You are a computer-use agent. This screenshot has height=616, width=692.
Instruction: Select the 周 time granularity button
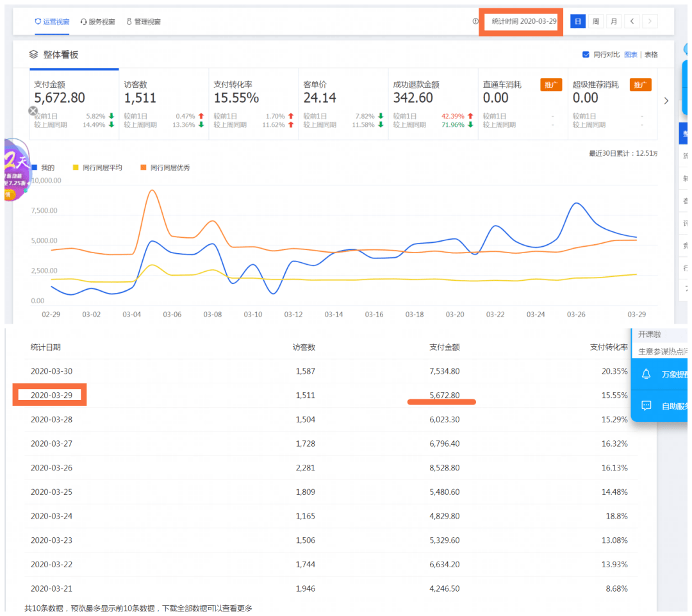(596, 21)
